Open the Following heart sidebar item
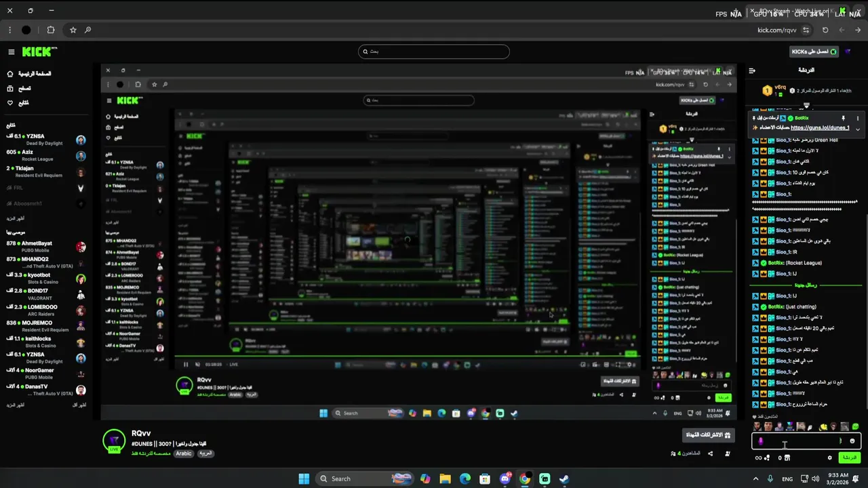The width and height of the screenshot is (868, 488). (x=18, y=103)
